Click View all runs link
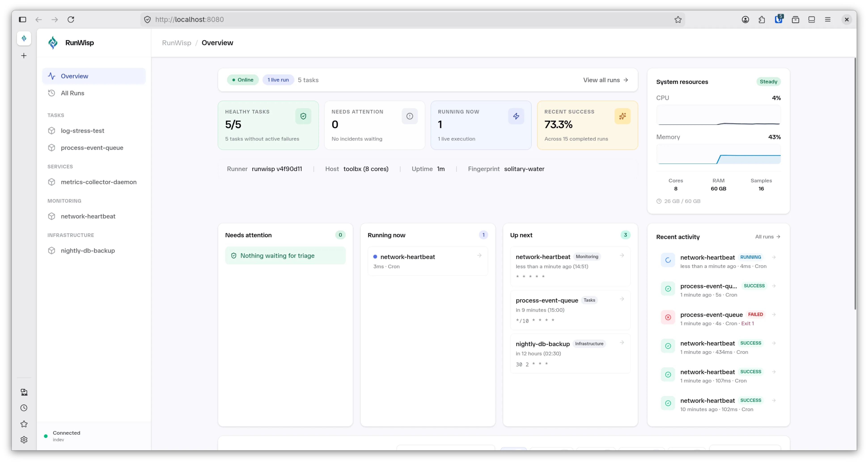The image size is (868, 463). coord(605,80)
